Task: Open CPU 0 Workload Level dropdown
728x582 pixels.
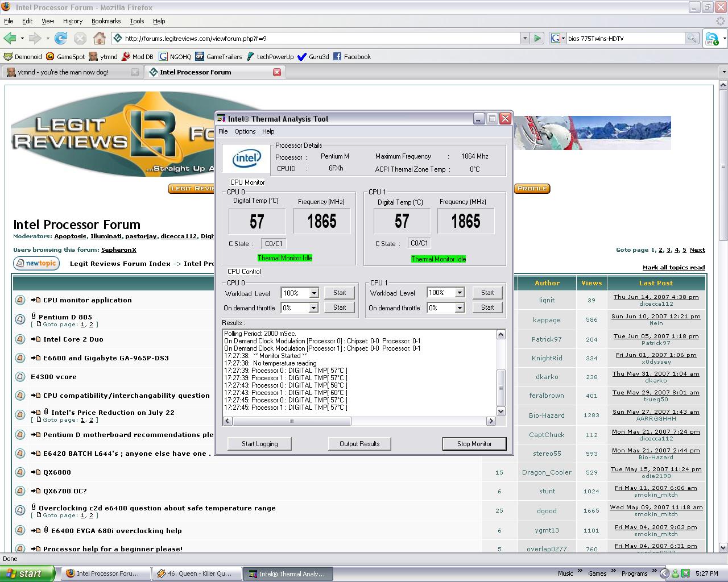Action: (x=313, y=293)
